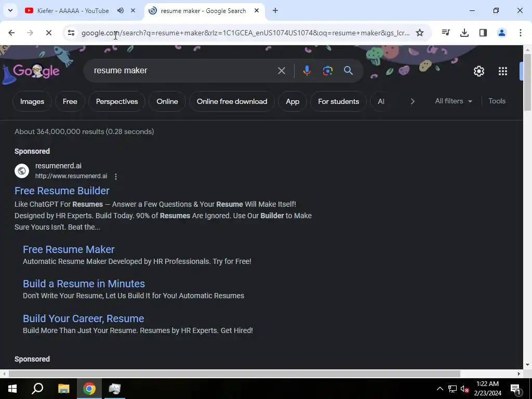The width and height of the screenshot is (532, 399).
Task: Start voice search with the microphone
Action: point(307,71)
